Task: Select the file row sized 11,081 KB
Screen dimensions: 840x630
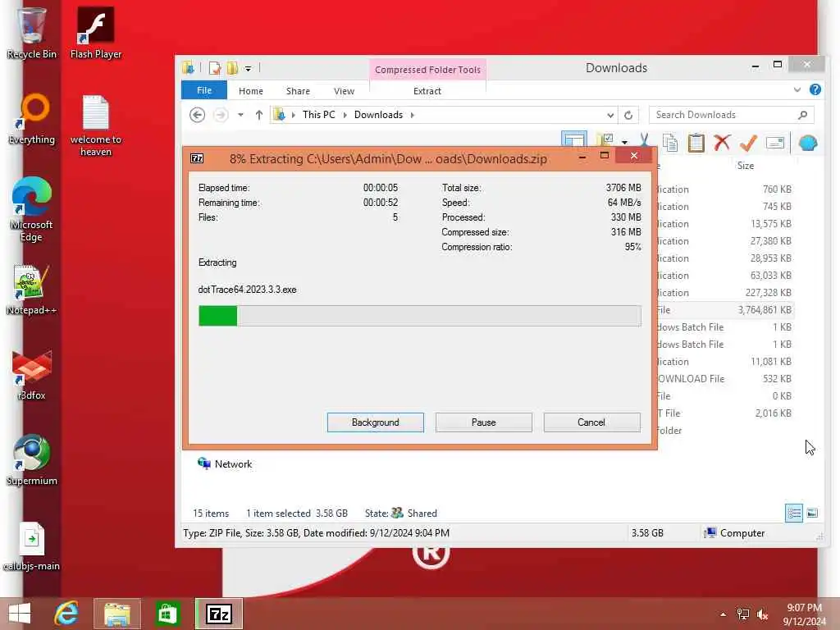Action: pyautogui.click(x=725, y=362)
